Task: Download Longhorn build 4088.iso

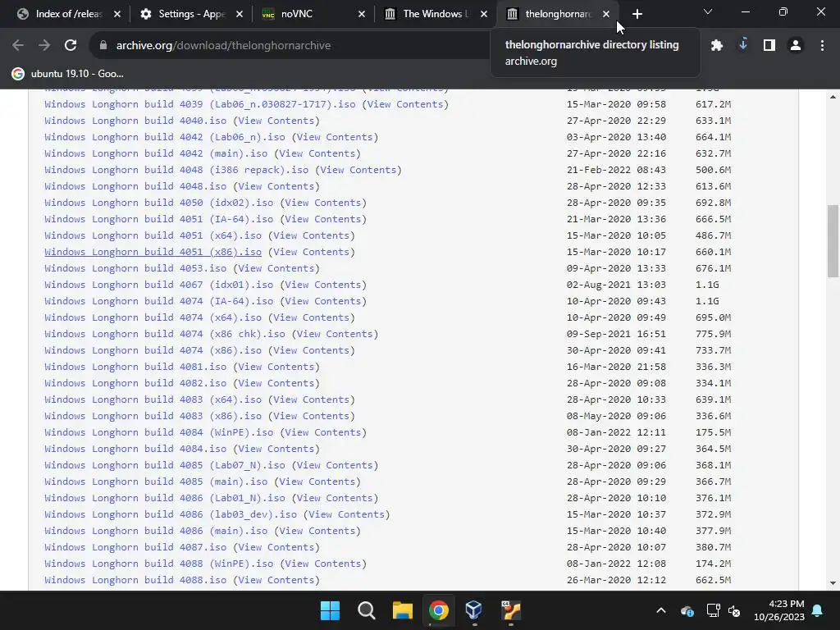Action: pyautogui.click(x=135, y=580)
